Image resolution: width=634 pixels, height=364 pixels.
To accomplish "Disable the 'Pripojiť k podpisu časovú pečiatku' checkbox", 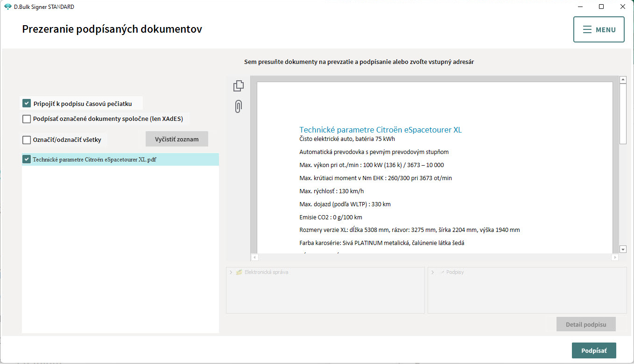I will pos(27,103).
